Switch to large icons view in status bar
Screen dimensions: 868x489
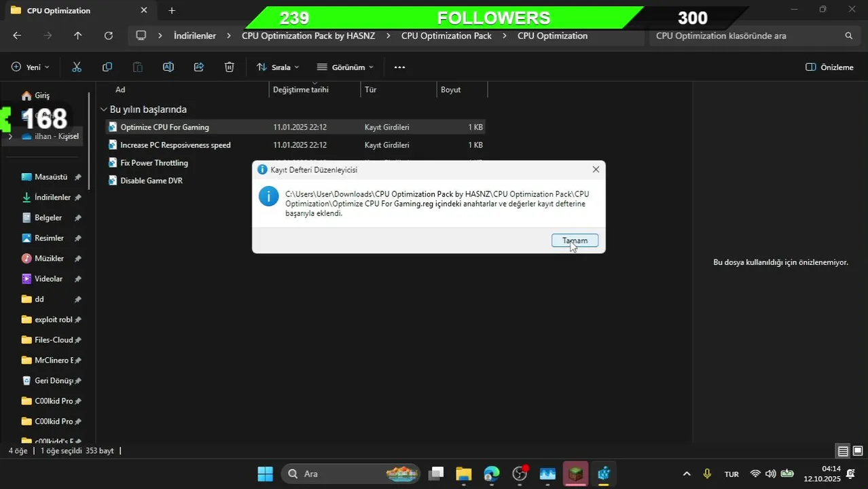coord(858,451)
